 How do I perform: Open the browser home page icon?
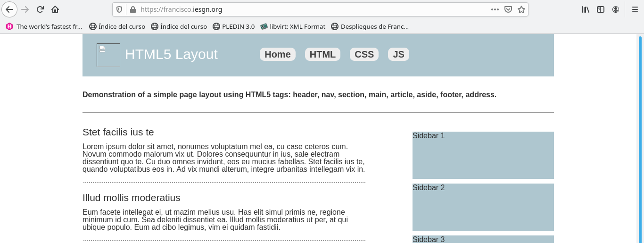[x=55, y=9]
